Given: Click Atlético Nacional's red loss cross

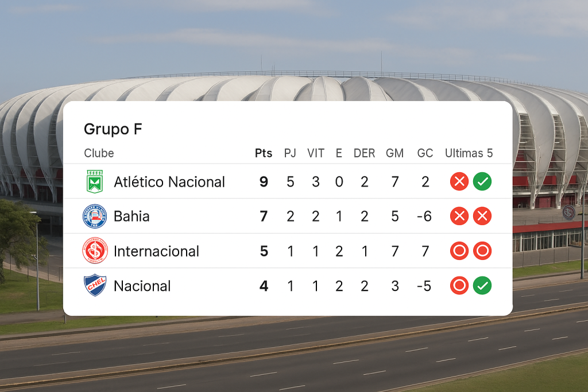Looking at the screenshot, I should tap(459, 181).
